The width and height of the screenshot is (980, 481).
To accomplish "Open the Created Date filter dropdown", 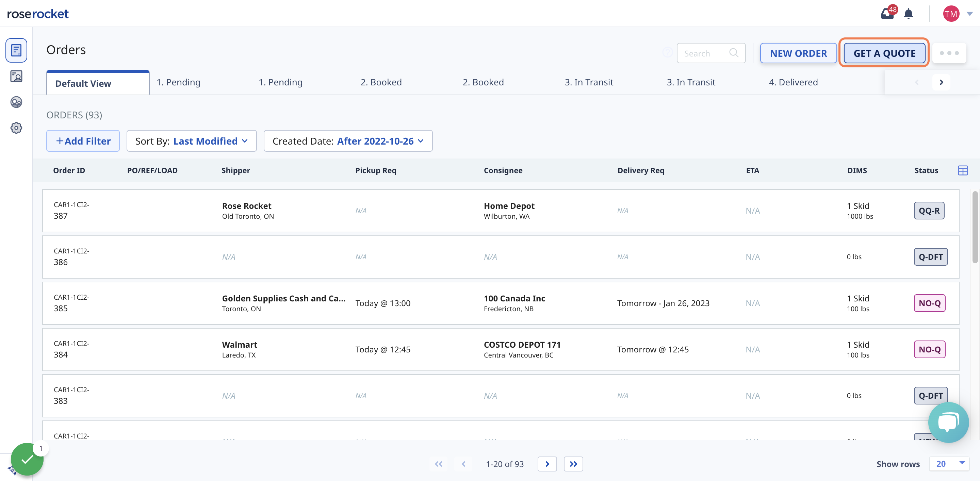I will tap(348, 141).
